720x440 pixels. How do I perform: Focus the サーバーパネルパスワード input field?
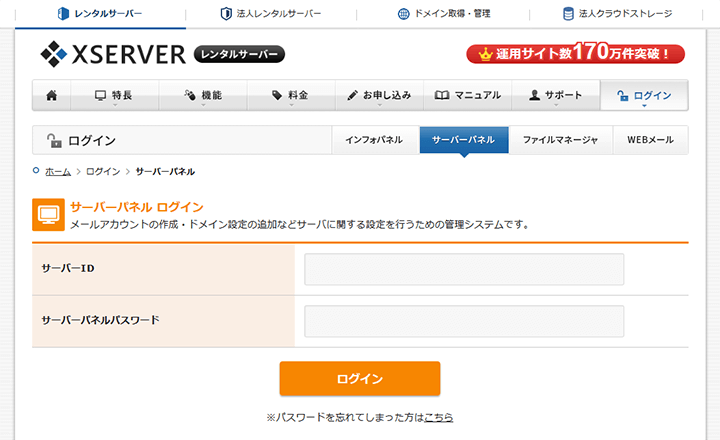[464, 321]
